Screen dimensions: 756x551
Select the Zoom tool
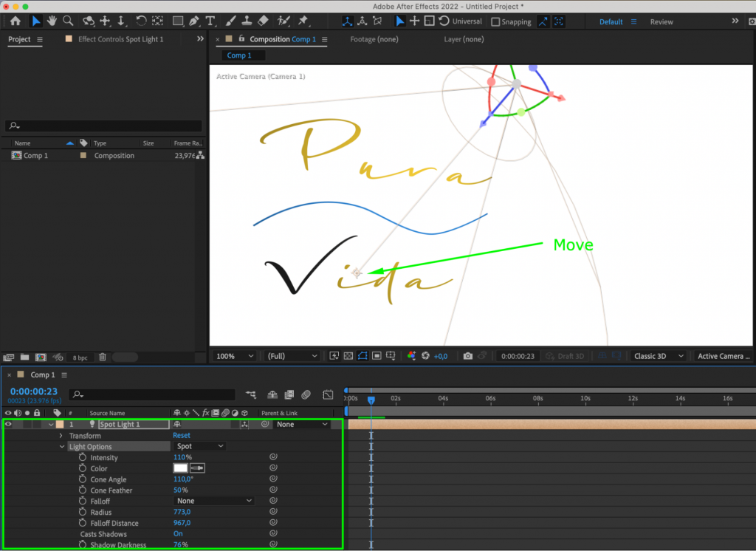tap(69, 21)
